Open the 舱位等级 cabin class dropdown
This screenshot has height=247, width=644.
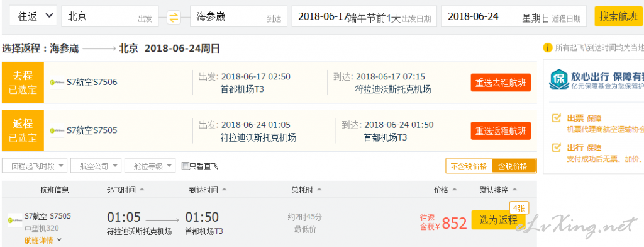pyautogui.click(x=150, y=166)
